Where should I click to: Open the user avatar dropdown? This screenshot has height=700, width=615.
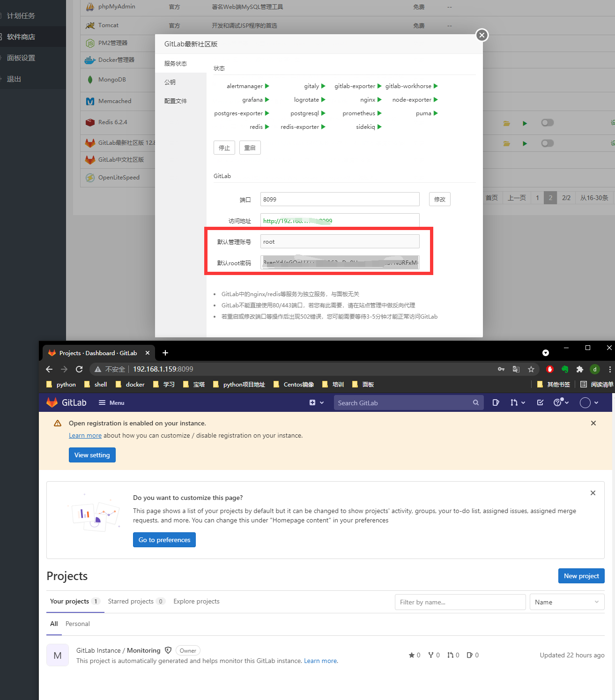tap(589, 403)
